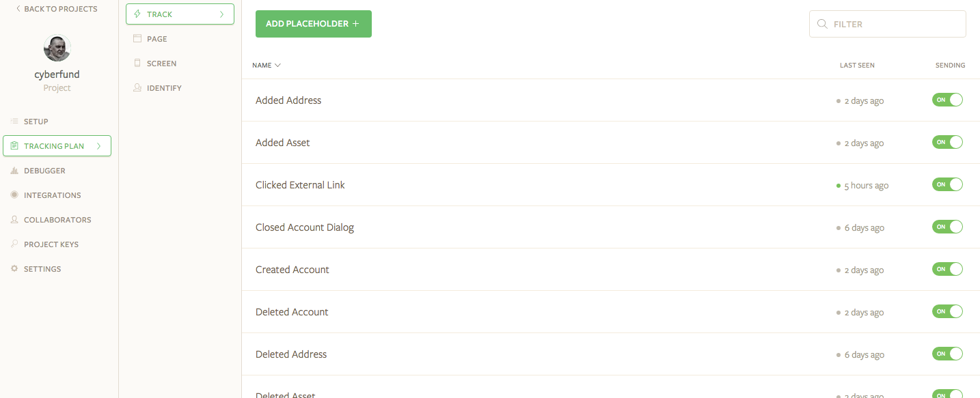Sort by the Name column arrow
The width and height of the screenshot is (980, 398).
point(277,66)
